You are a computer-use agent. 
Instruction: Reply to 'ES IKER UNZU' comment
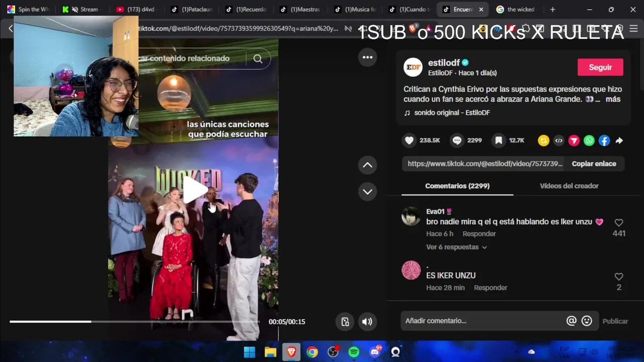(491, 288)
